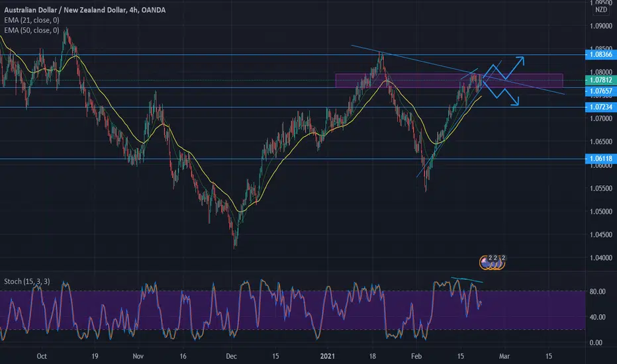
Task: Click the Nov label on time axis
Action: coord(138,356)
